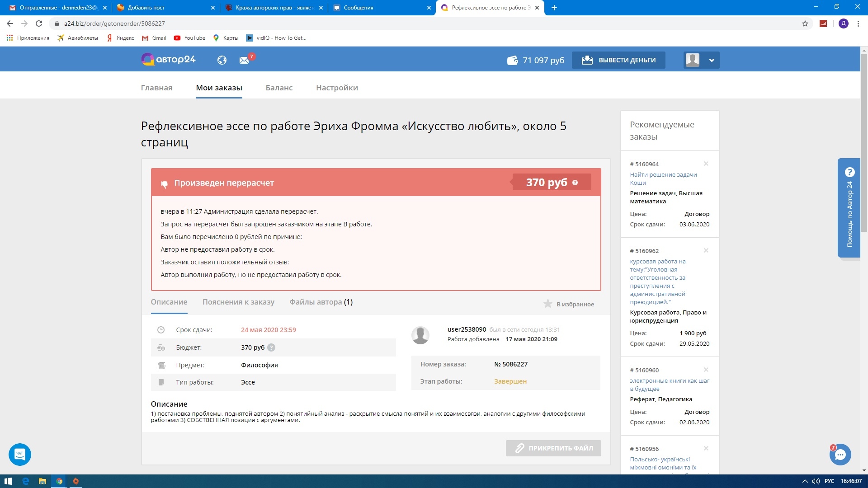Close the Рефлексивное эссе browser tab

tap(537, 8)
